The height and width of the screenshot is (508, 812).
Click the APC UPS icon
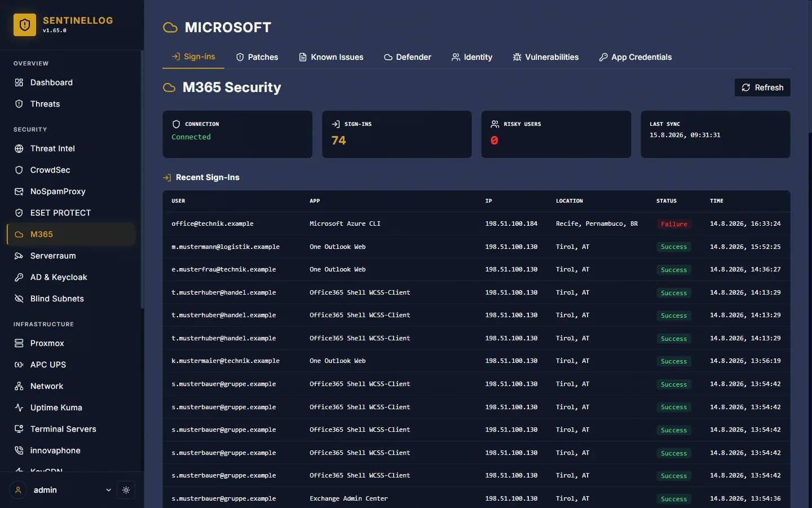click(19, 365)
